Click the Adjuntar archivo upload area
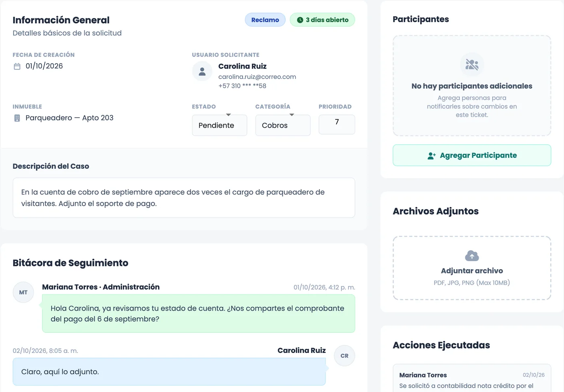 tap(472, 268)
